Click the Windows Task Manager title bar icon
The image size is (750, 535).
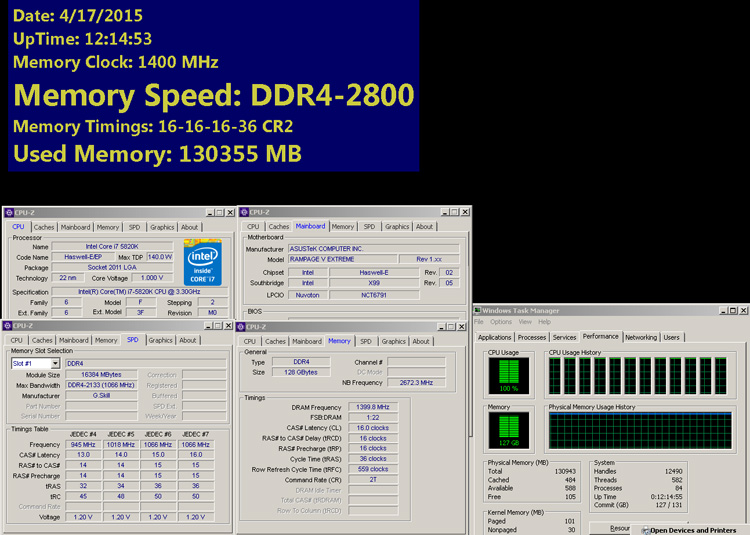point(477,310)
